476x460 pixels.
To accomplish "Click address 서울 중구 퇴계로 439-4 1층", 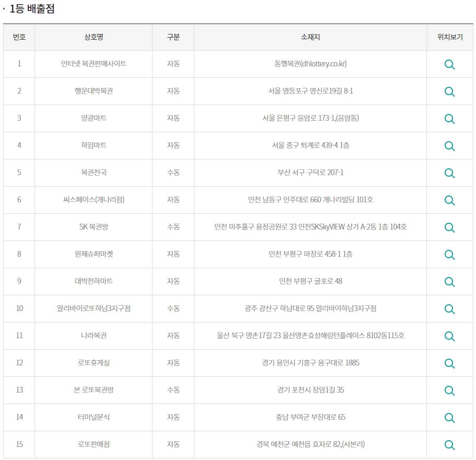I will click(x=310, y=145).
